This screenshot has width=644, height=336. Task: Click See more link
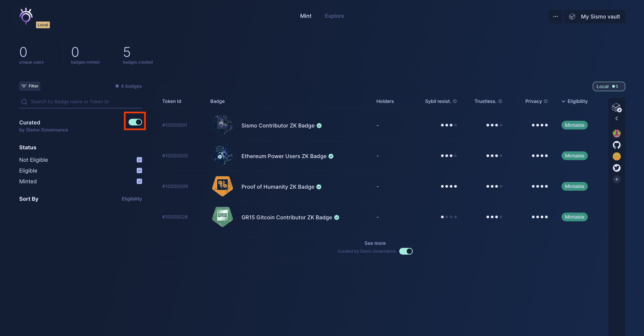(375, 243)
